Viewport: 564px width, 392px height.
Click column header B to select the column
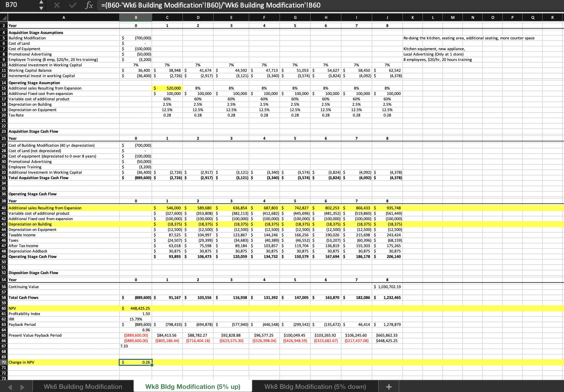point(136,17)
